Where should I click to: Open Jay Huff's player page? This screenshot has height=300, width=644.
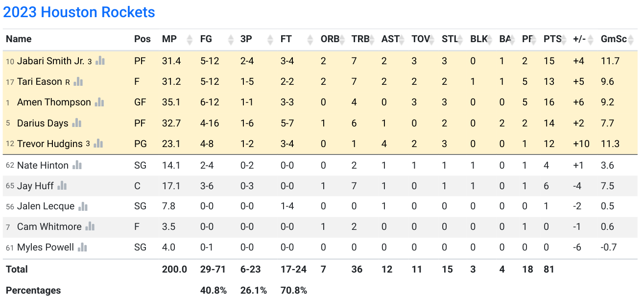tap(35, 186)
